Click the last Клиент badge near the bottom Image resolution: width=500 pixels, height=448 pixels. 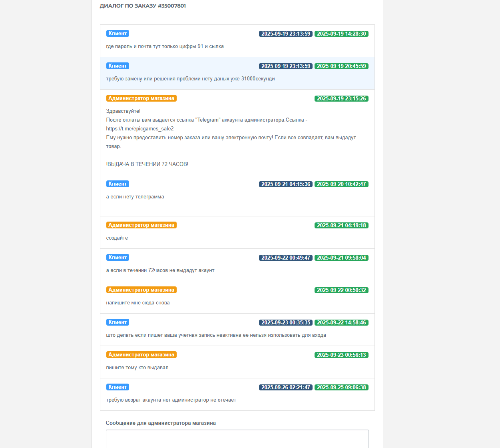[118, 387]
